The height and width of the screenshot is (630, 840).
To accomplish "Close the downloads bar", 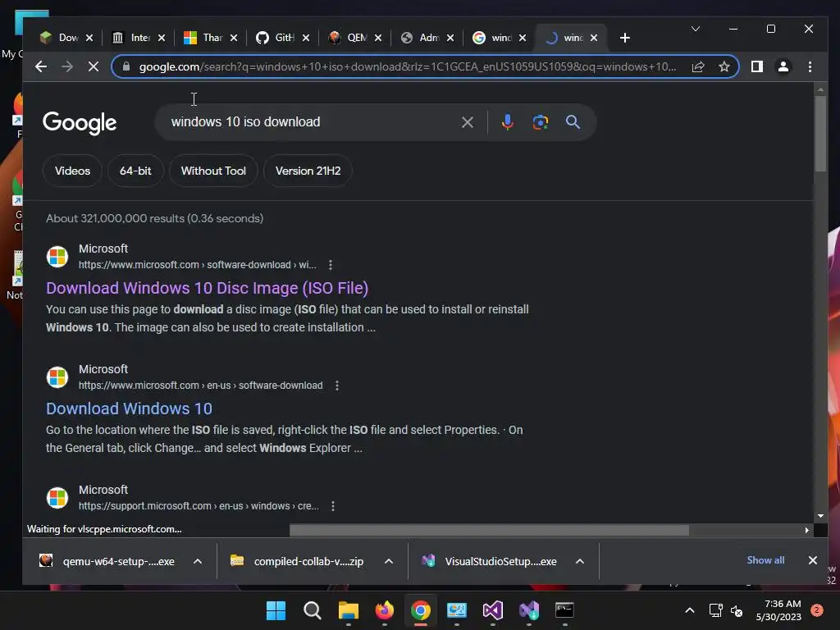I will pos(812,560).
